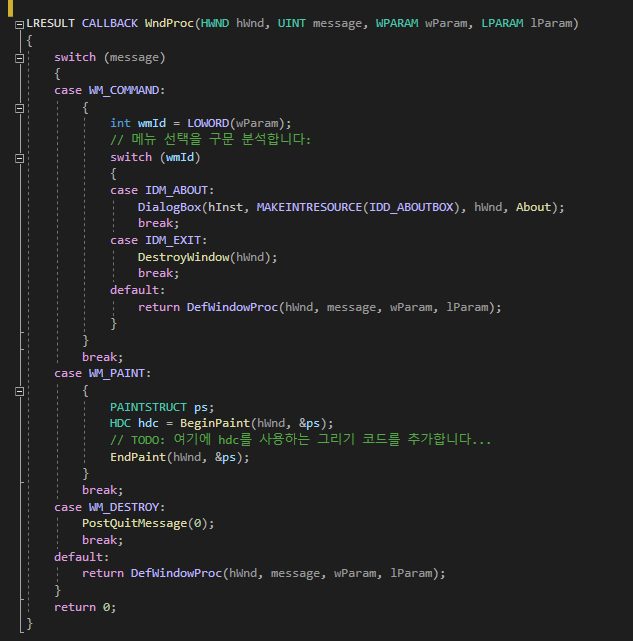Click the int keyword before wmId
Screen dimensions: 633x641
[120, 123]
